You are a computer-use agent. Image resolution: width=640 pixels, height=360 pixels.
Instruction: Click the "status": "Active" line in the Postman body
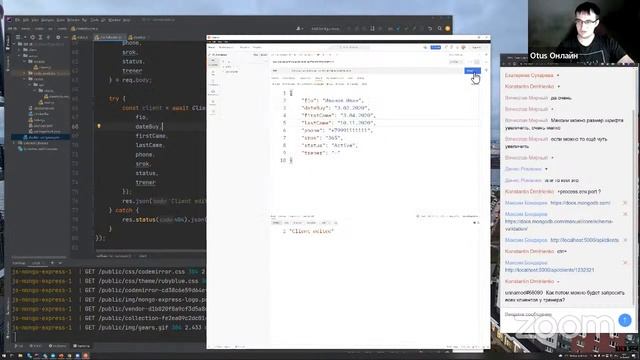pos(329,145)
